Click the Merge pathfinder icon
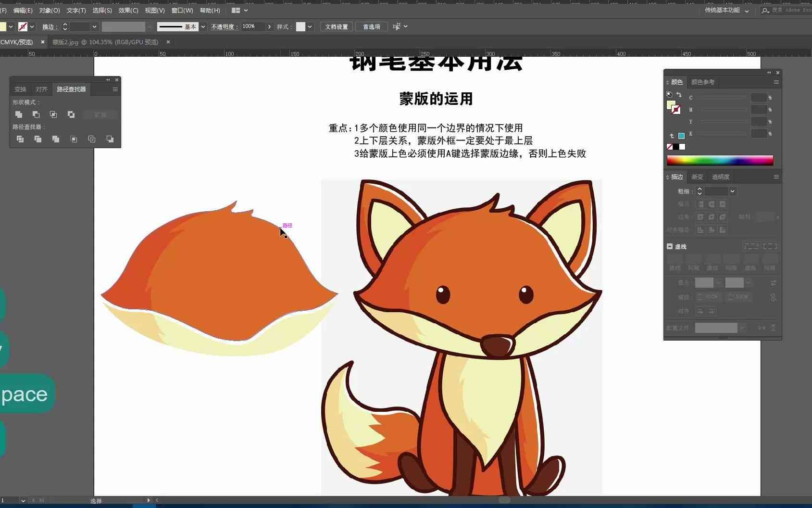Viewport: 812px width, 508px height. pos(56,139)
